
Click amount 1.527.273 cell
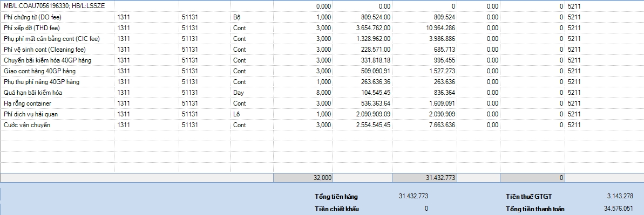(425, 71)
